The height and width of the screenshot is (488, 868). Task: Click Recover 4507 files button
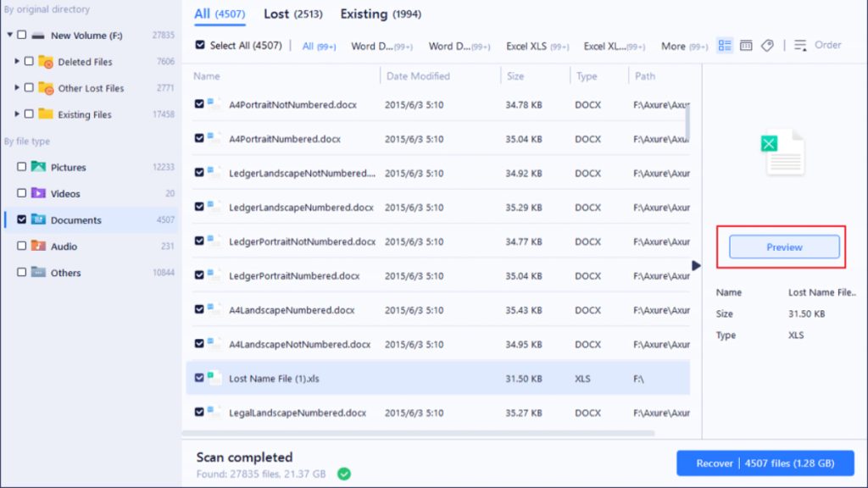point(765,463)
